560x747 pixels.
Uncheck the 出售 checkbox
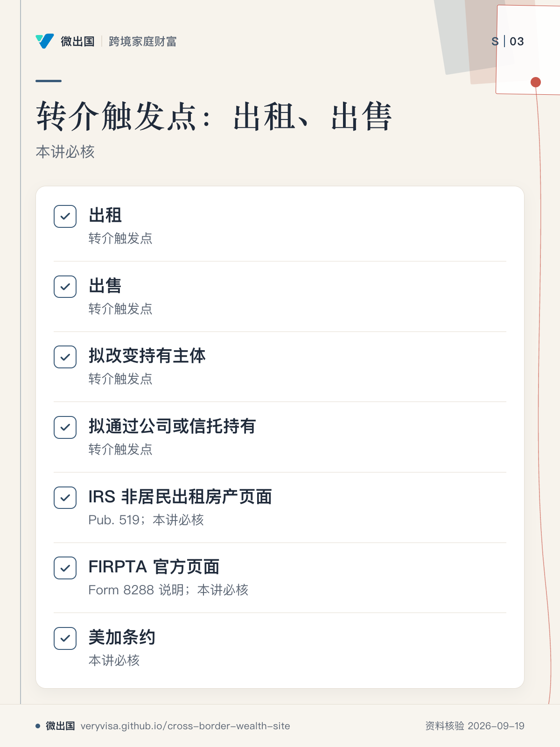click(65, 287)
